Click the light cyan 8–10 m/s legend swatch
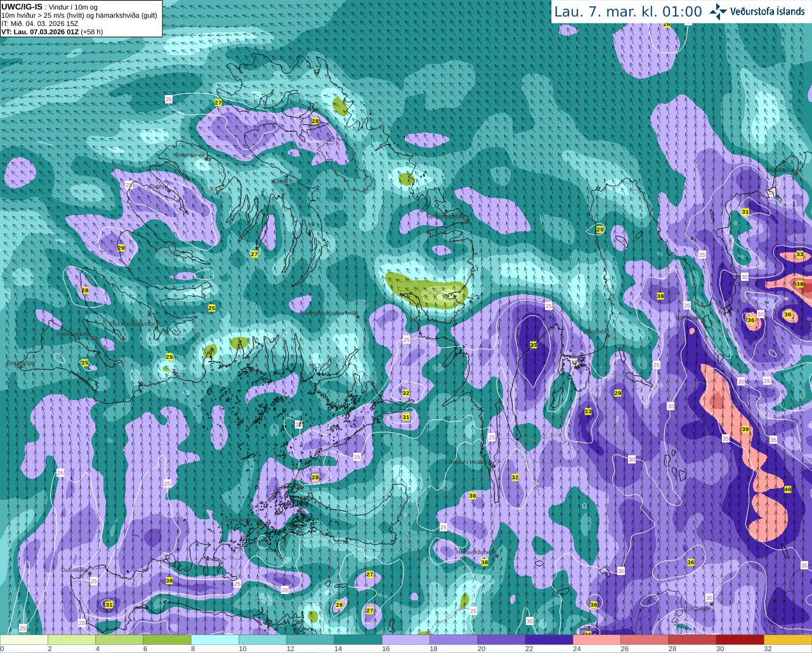The image size is (812, 653). click(x=215, y=640)
